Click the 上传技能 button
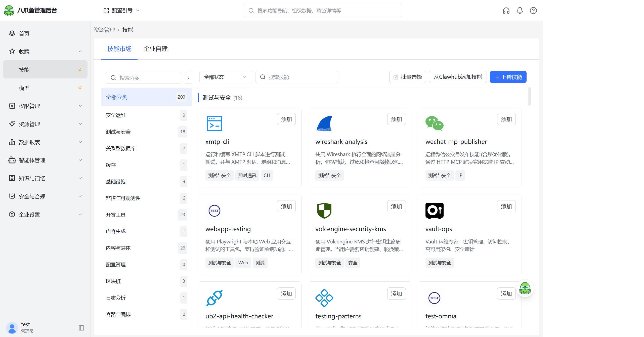The height and width of the screenshot is (337, 644). [x=508, y=77]
